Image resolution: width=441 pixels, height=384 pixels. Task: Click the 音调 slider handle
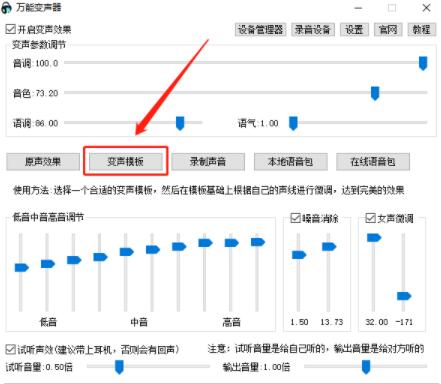(x=423, y=63)
